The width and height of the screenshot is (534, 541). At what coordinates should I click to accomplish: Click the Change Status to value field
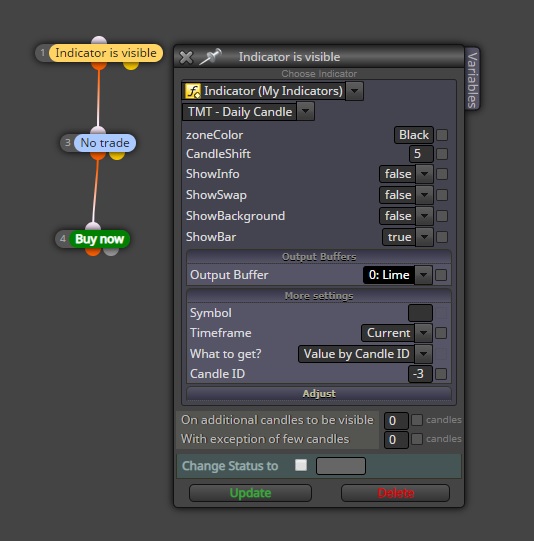click(341, 466)
